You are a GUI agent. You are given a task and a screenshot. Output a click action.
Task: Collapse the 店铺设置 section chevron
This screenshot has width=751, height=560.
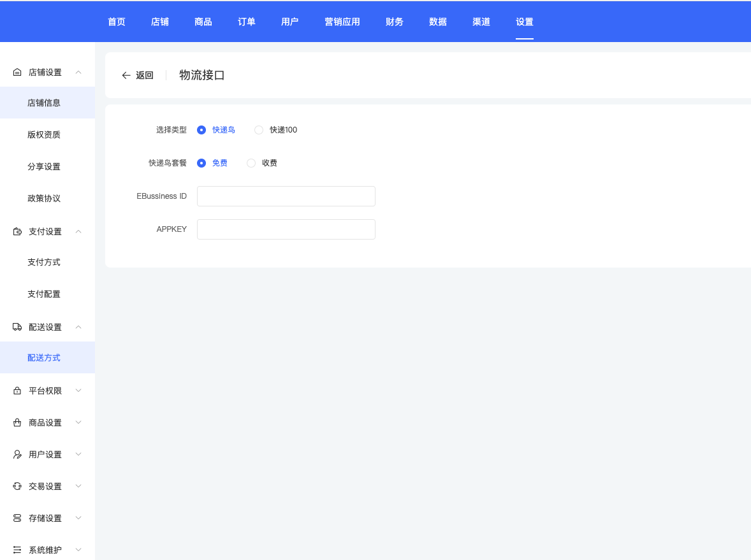tap(78, 72)
